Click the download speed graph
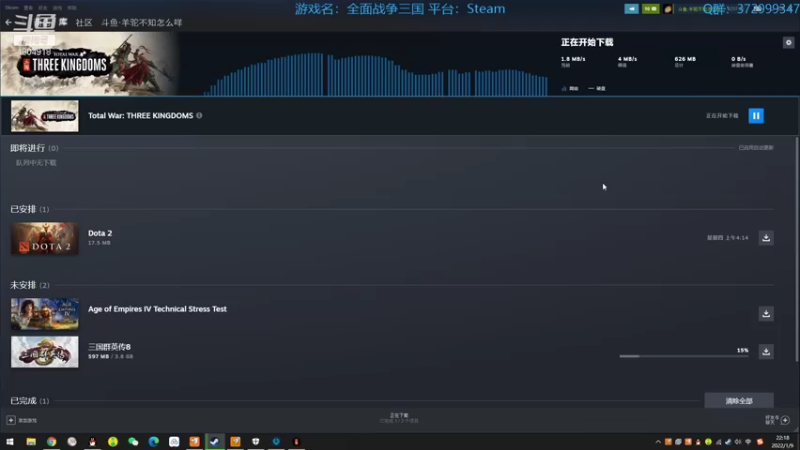800x450 pixels. (x=376, y=74)
